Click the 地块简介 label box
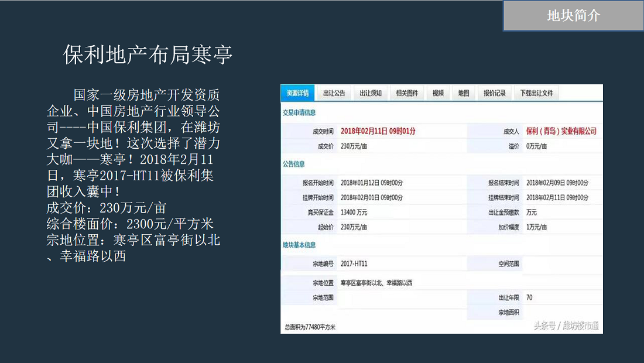644x363 pixels. [573, 16]
